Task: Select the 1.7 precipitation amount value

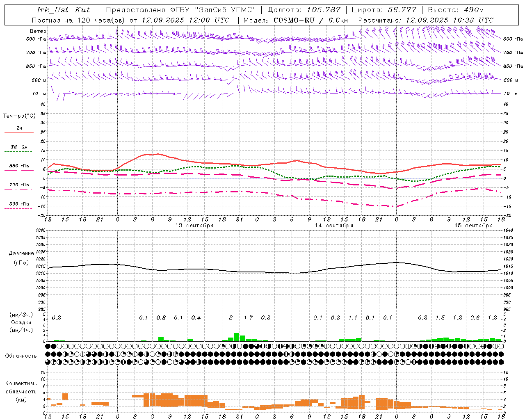Action: (x=248, y=318)
